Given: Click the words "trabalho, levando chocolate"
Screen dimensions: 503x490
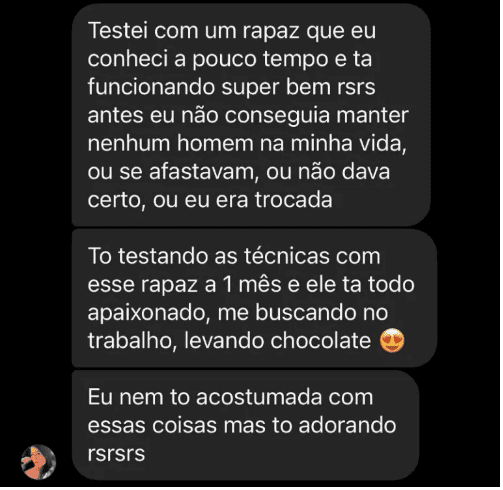Looking at the screenshot, I should (230, 343).
